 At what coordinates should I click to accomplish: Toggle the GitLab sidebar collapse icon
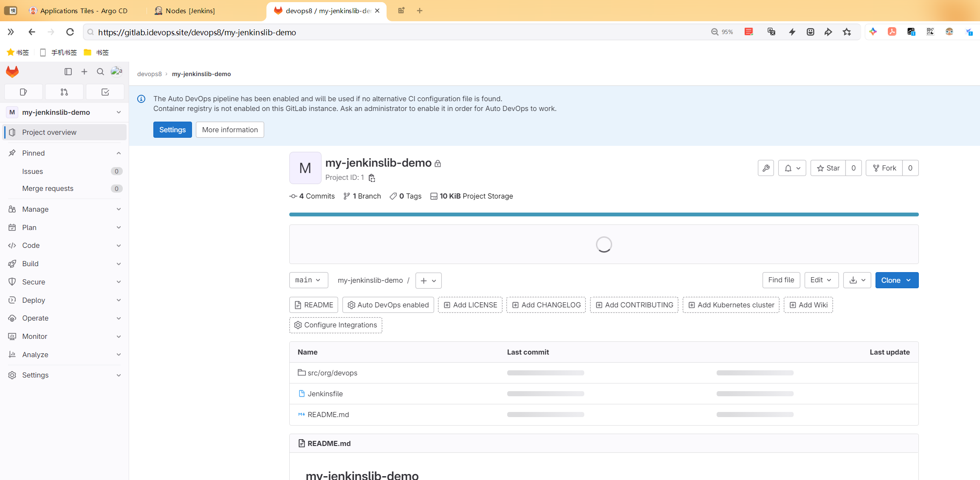click(68, 71)
